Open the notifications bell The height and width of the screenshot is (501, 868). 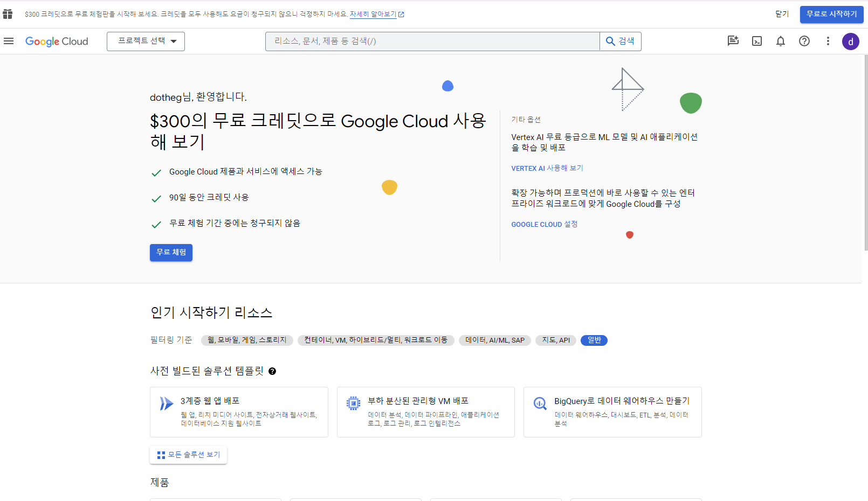781,41
